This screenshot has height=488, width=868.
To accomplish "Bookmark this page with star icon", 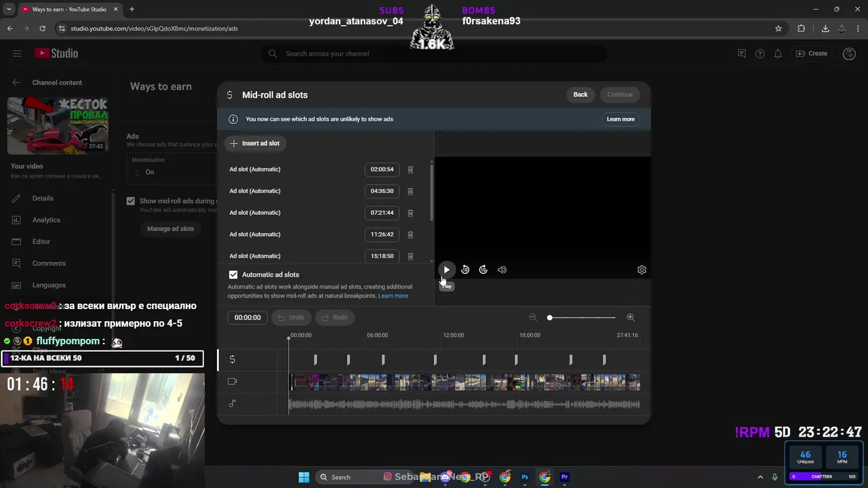I will coord(778,28).
